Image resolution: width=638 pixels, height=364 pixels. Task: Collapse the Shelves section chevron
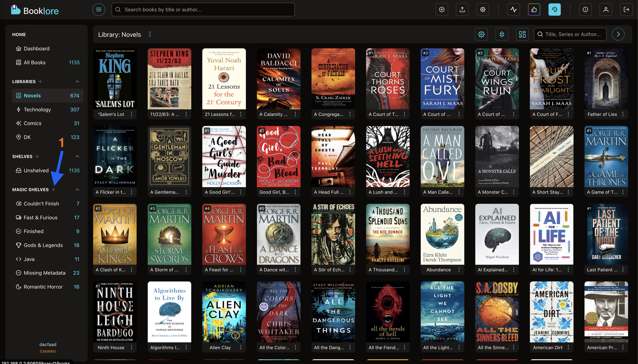77,156
